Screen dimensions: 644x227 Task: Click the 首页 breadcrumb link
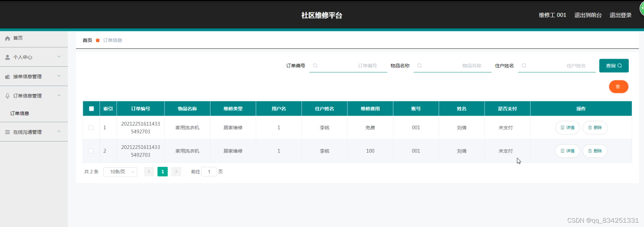pos(88,40)
